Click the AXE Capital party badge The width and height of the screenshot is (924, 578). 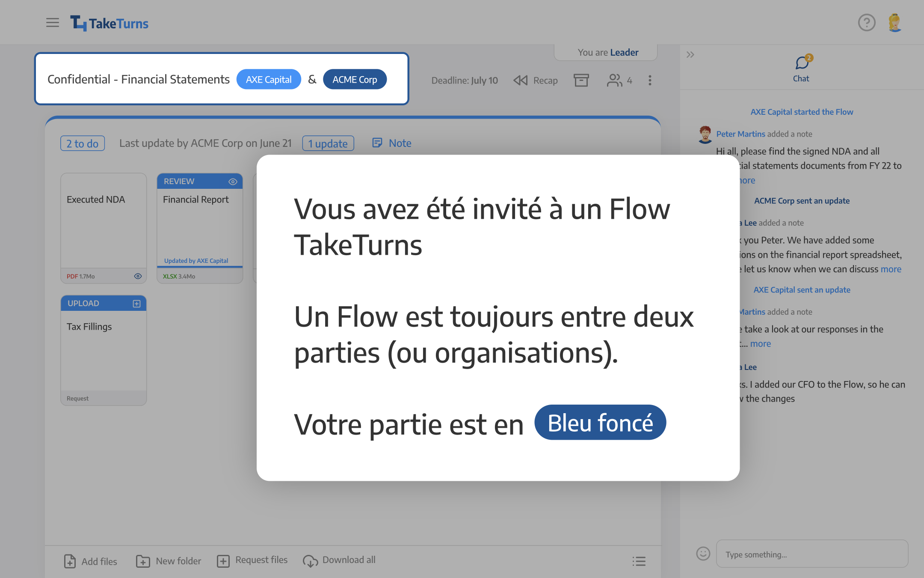click(x=269, y=80)
